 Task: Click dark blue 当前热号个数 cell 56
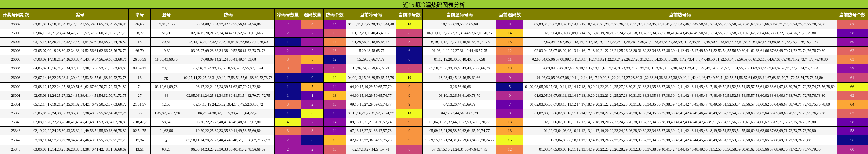click(x=852, y=140)
